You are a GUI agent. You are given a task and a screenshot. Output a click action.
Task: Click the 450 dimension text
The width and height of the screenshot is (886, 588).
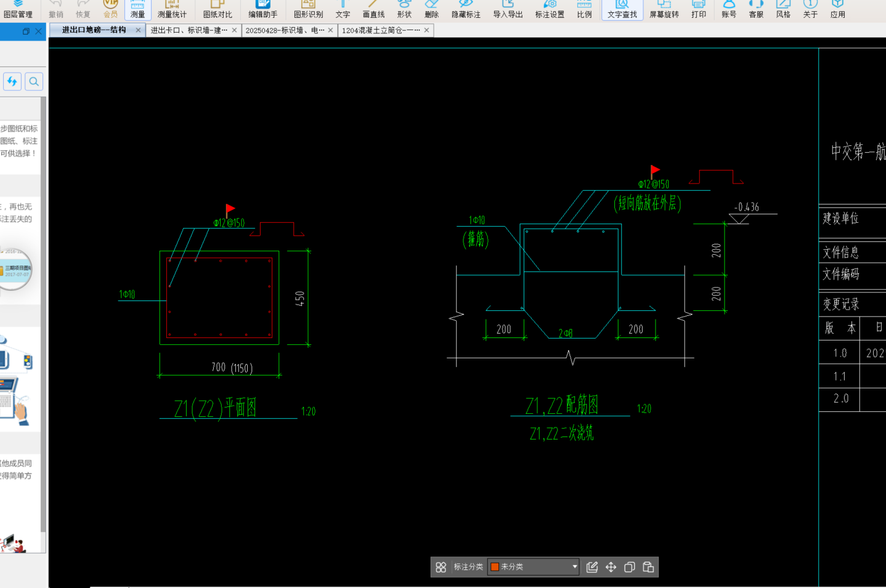[300, 299]
